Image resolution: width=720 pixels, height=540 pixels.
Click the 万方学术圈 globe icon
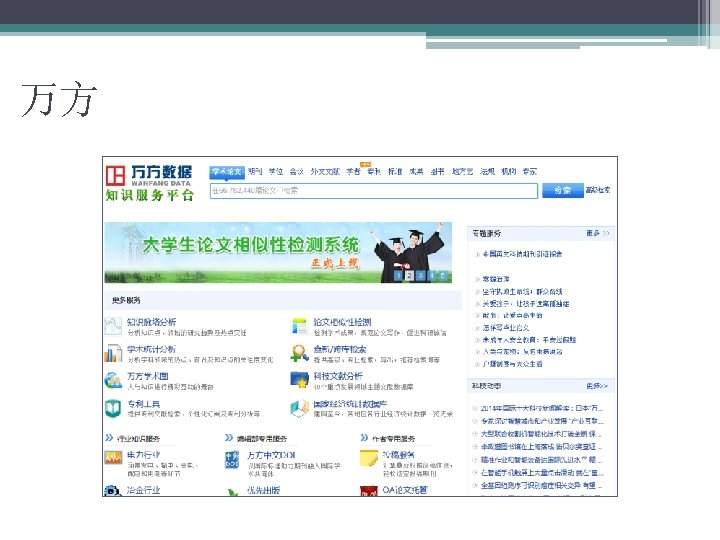click(113, 380)
